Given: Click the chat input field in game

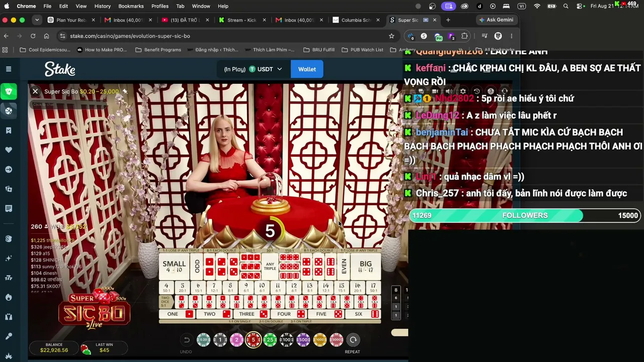Looking at the screenshot, I should [68, 105].
